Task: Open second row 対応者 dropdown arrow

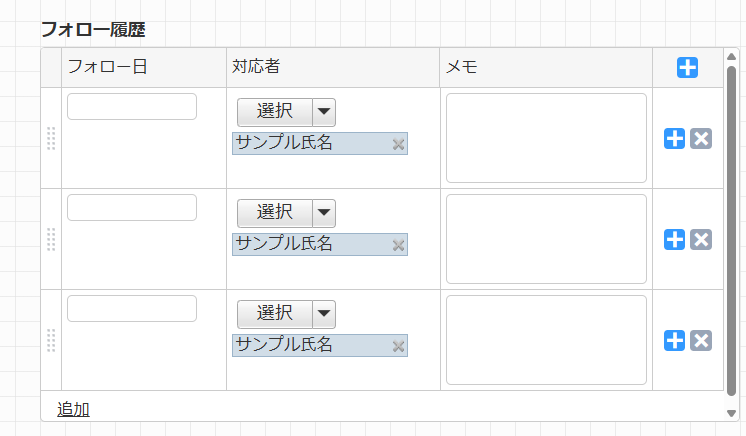Action: point(324,213)
